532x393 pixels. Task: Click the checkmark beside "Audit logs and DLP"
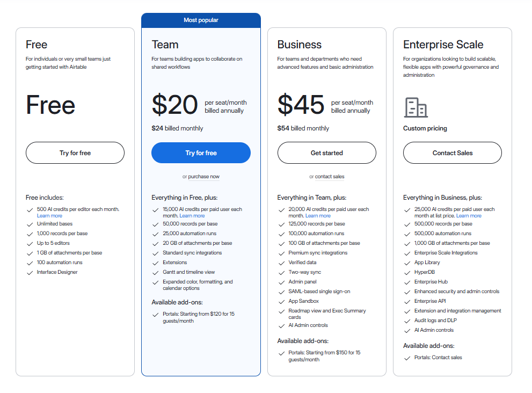click(x=407, y=321)
